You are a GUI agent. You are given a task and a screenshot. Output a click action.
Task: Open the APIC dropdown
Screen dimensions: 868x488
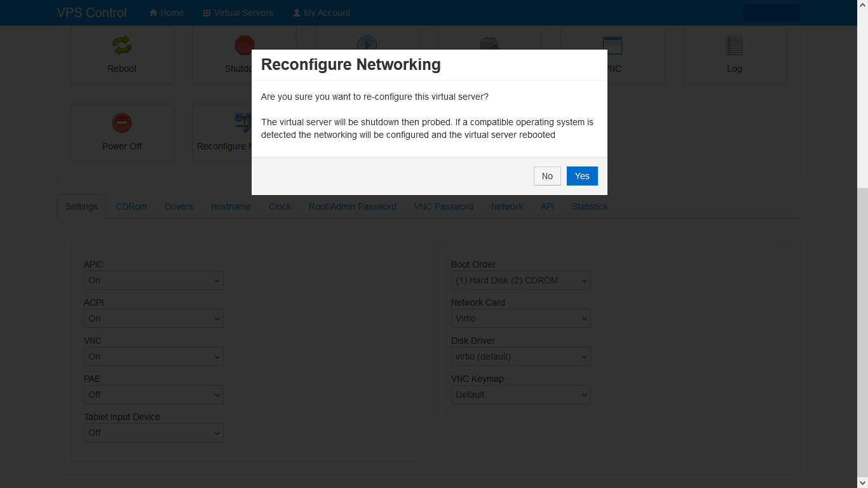(154, 280)
